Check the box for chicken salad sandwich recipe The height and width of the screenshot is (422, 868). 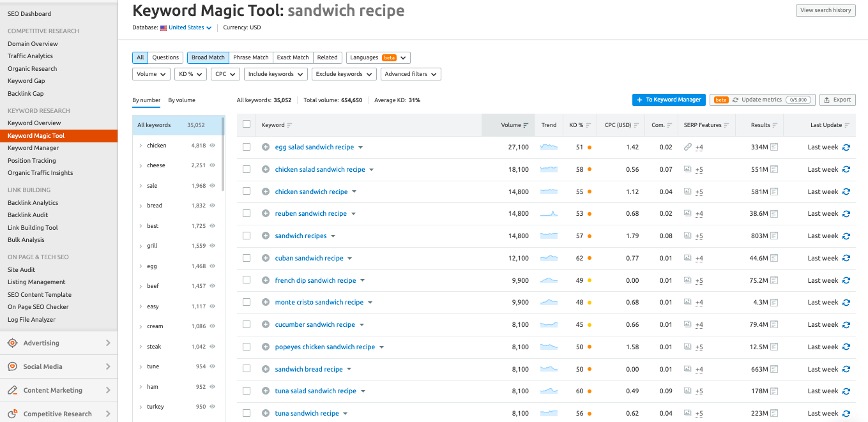pyautogui.click(x=247, y=170)
